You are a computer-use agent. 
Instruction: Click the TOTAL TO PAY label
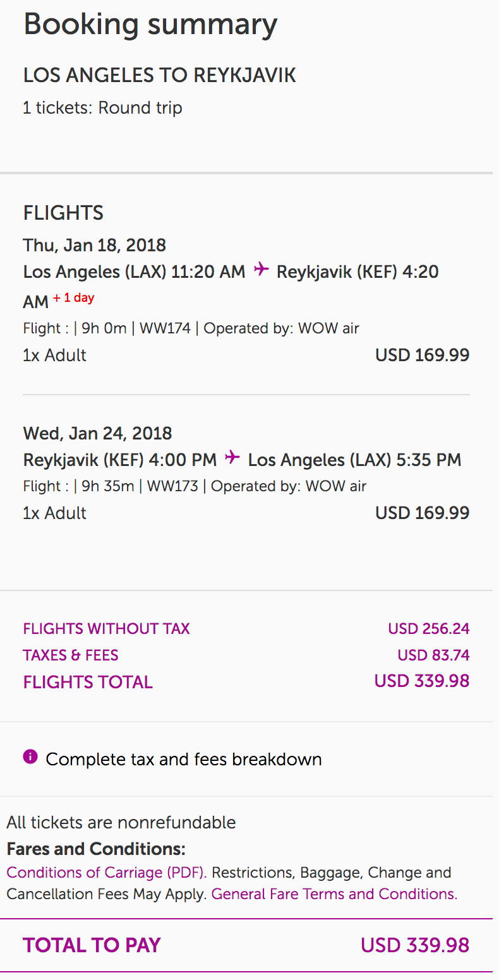click(x=92, y=945)
